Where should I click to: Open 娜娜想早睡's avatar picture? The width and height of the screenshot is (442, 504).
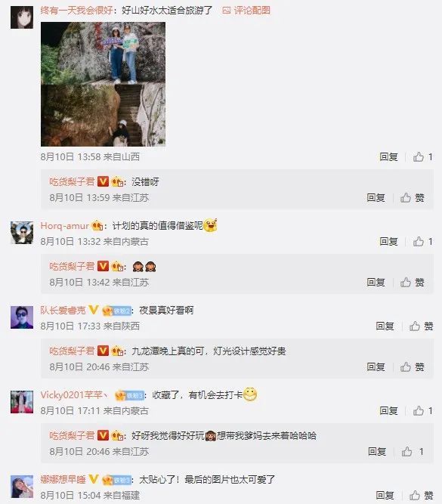pyautogui.click(x=22, y=487)
